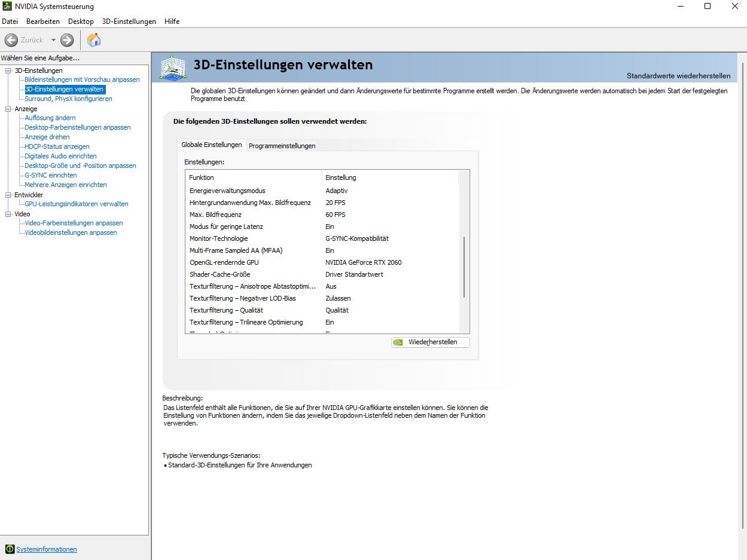Click the Funktion column header
This screenshot has height=560, width=747.
[x=254, y=178]
